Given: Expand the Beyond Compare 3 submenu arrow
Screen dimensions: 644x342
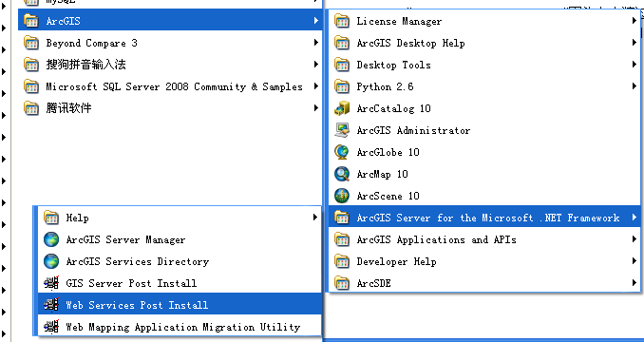Looking at the screenshot, I should (x=316, y=42).
